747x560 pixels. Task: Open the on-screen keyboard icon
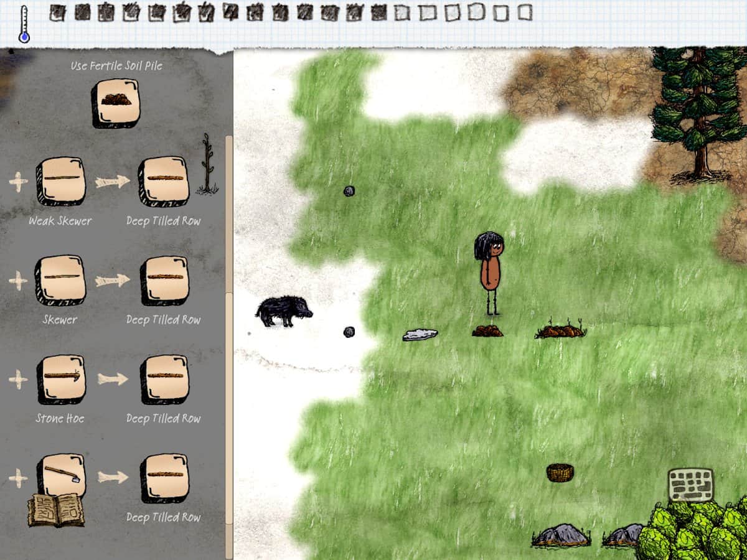point(690,485)
